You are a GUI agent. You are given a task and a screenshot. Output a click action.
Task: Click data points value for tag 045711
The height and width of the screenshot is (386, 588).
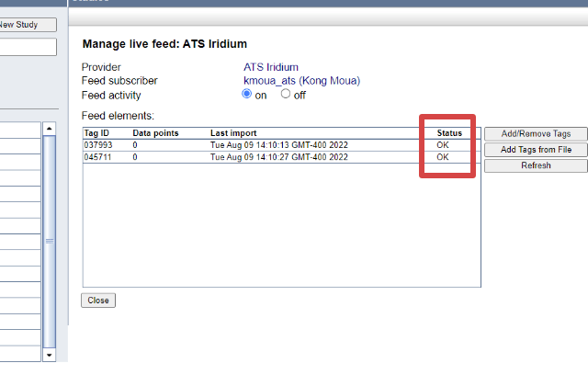click(135, 157)
